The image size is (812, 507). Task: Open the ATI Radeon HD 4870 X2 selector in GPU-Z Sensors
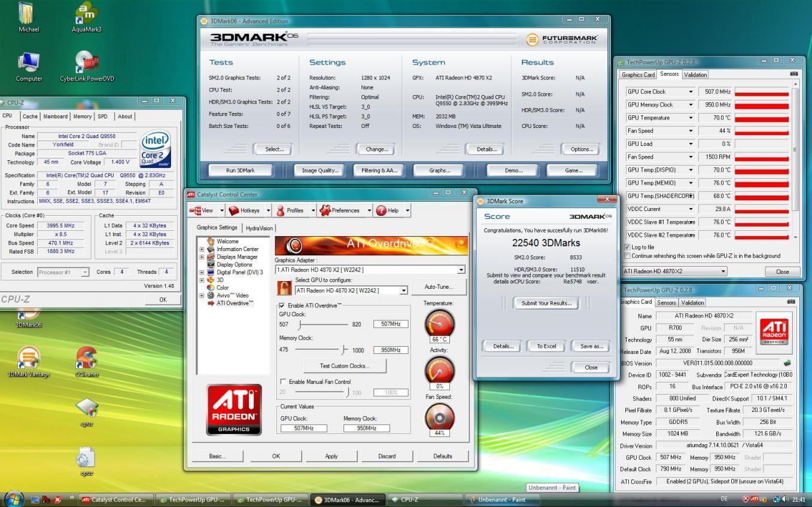click(x=674, y=271)
